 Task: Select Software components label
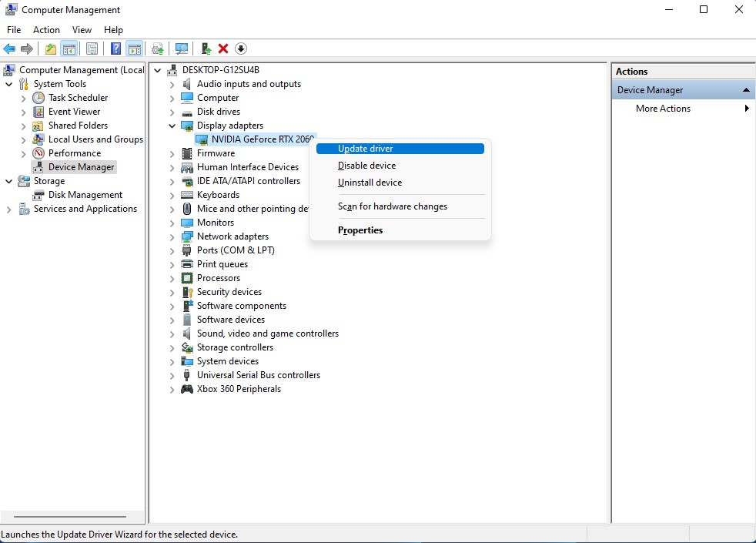point(242,306)
